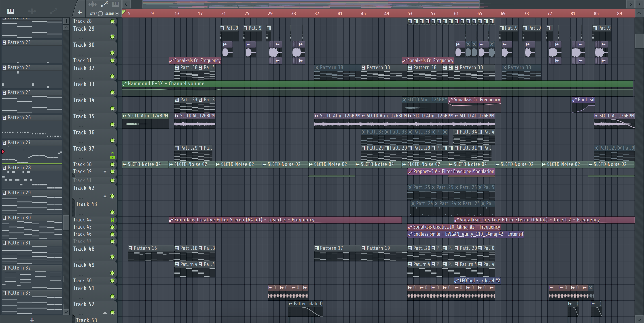This screenshot has height=323, width=644.
Task: Toggle mute LED for Track 35
Action: (x=112, y=125)
